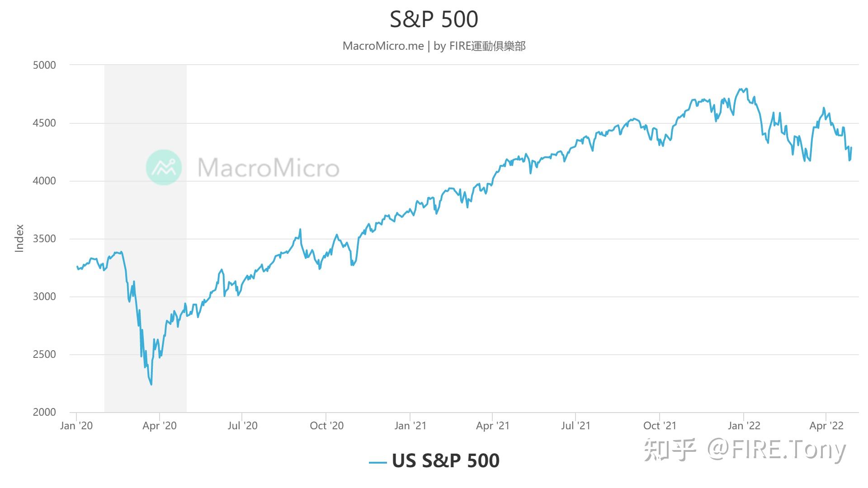
Task: Click the 3500 y-axis label
Action: click(44, 239)
